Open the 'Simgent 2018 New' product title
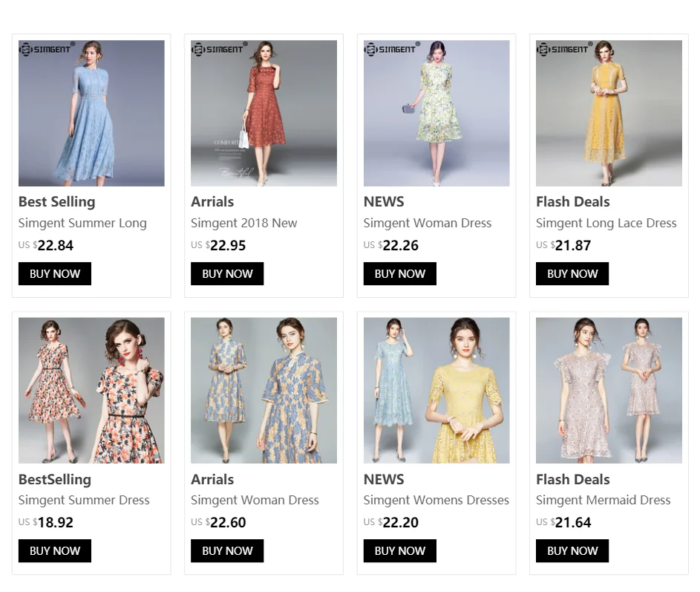The height and width of the screenshot is (592, 700). pos(244,223)
